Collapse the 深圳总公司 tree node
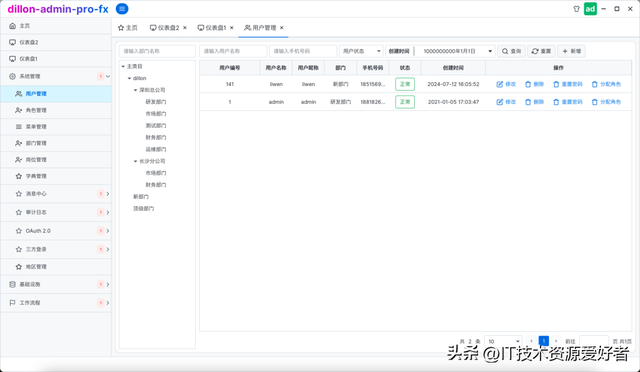The width and height of the screenshot is (640, 372). tap(136, 90)
